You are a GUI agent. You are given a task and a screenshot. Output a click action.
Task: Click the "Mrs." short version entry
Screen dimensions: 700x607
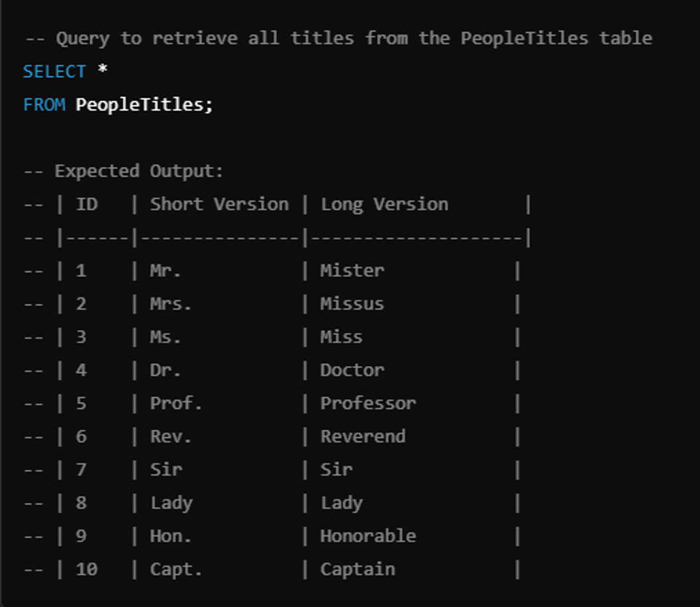171,304
